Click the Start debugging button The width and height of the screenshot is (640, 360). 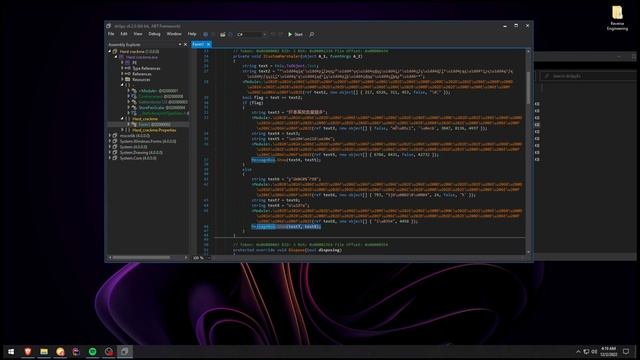tap(295, 35)
